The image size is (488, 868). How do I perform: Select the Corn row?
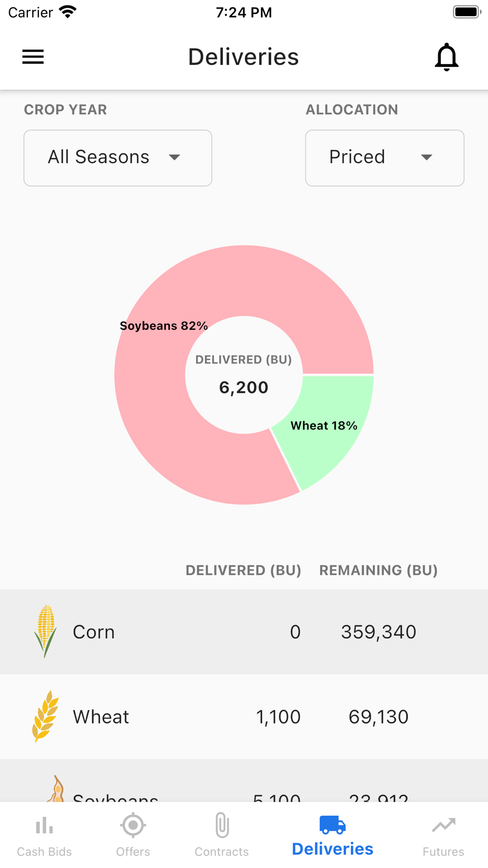point(244,632)
